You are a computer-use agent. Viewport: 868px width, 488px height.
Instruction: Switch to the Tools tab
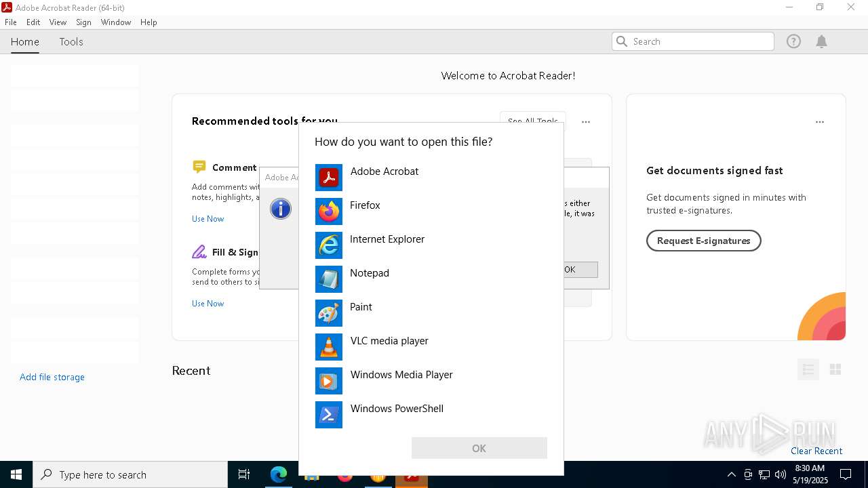71,41
